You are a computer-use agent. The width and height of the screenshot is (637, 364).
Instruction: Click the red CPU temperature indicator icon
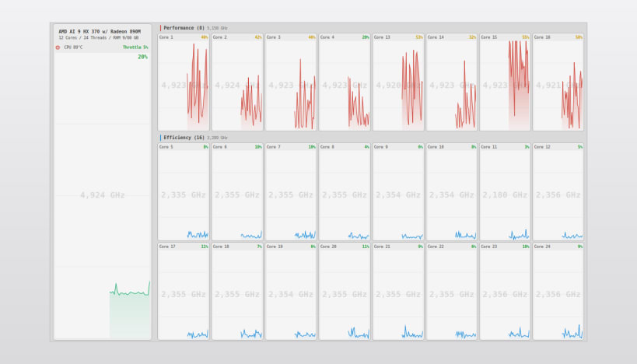[58, 47]
